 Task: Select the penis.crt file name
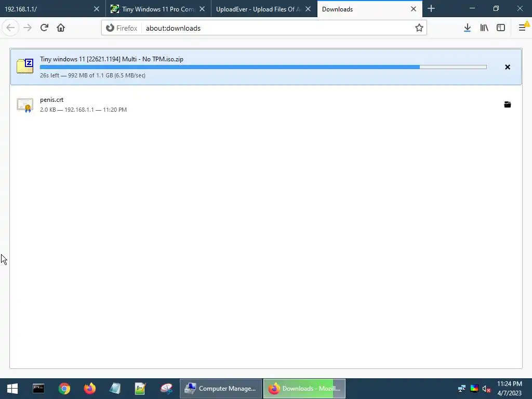(x=51, y=100)
